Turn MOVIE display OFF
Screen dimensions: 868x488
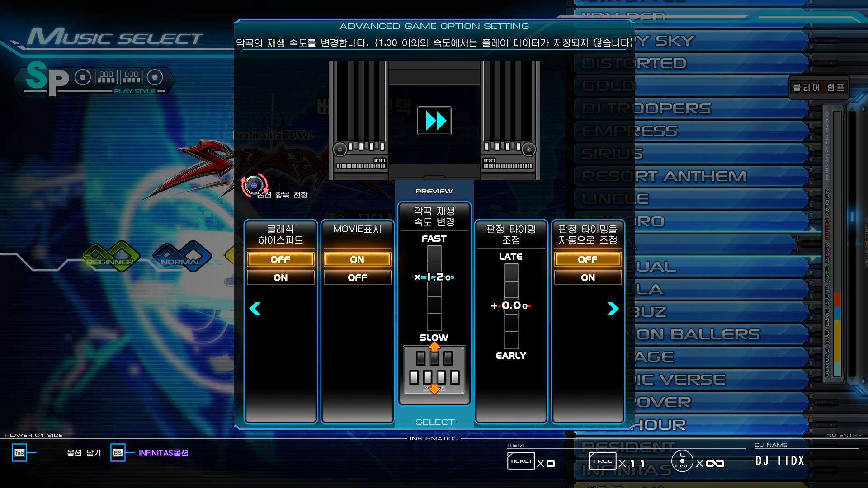[x=357, y=277]
